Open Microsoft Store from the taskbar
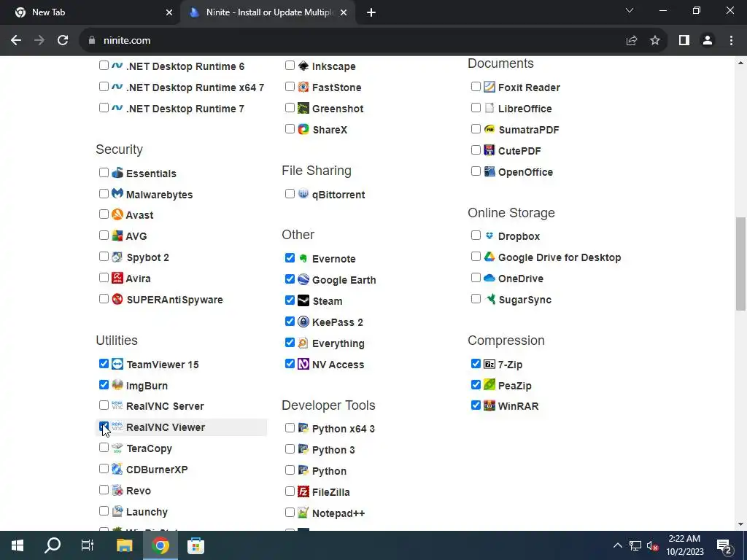747x560 pixels. (x=196, y=545)
